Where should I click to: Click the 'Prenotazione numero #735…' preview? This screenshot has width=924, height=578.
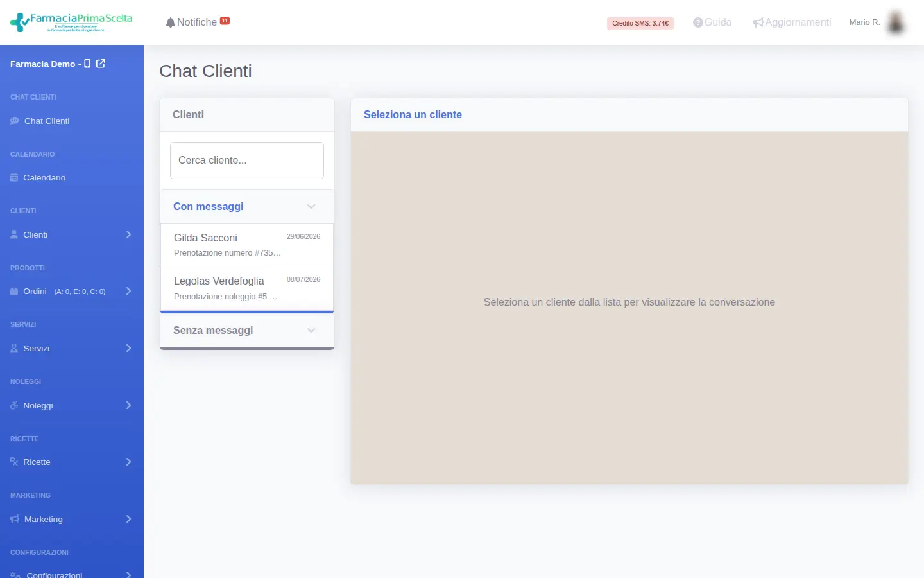[227, 253]
